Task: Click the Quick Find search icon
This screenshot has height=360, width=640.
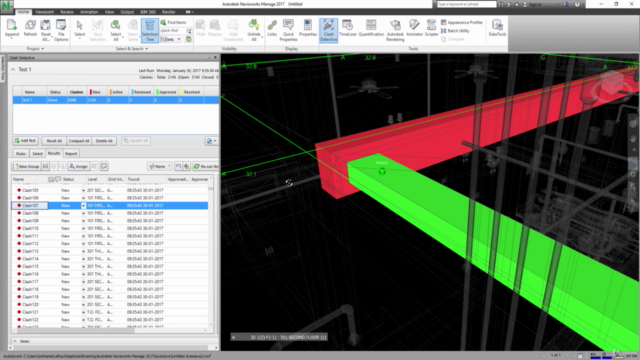Action: 189,31
